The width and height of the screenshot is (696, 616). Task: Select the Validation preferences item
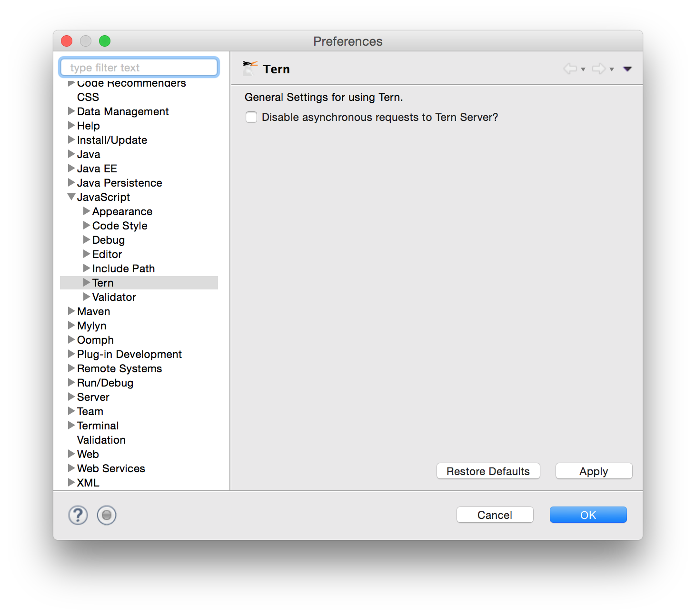(101, 440)
